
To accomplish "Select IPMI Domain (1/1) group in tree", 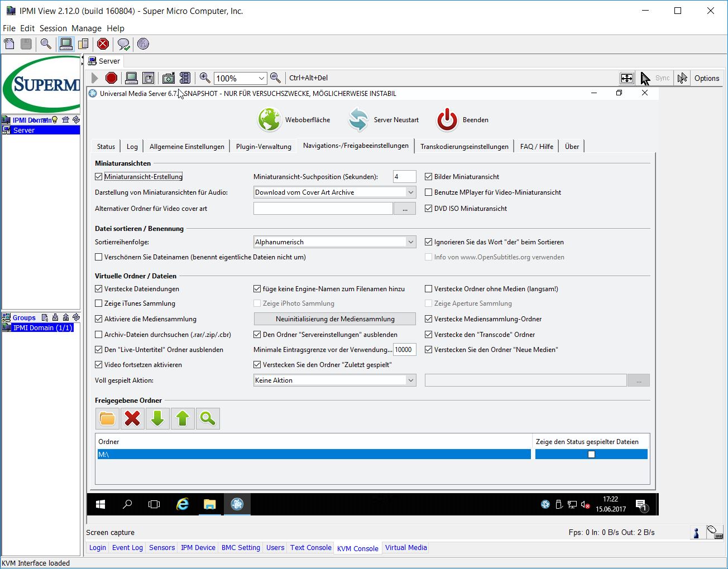I will [x=42, y=328].
